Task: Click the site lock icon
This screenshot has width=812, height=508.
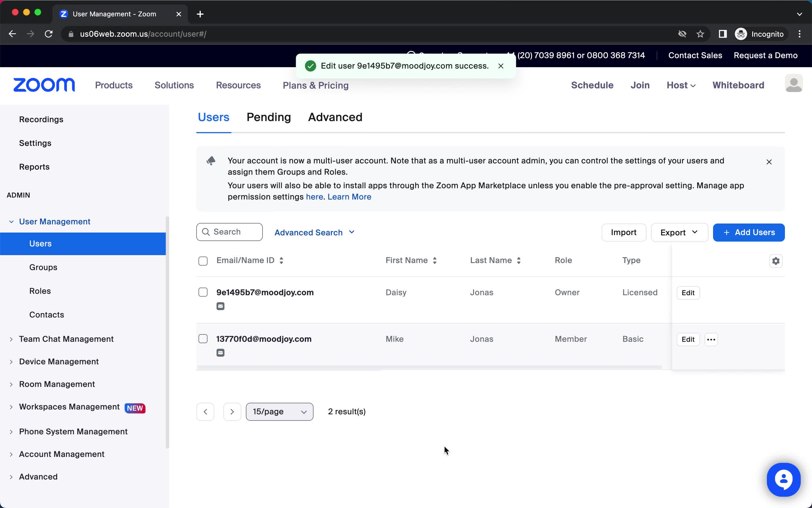Action: click(71, 34)
